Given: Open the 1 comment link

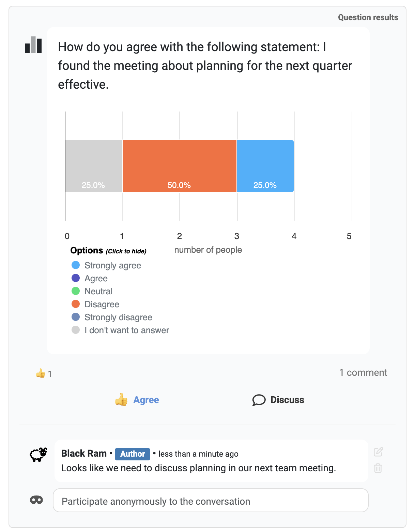Looking at the screenshot, I should pyautogui.click(x=363, y=372).
